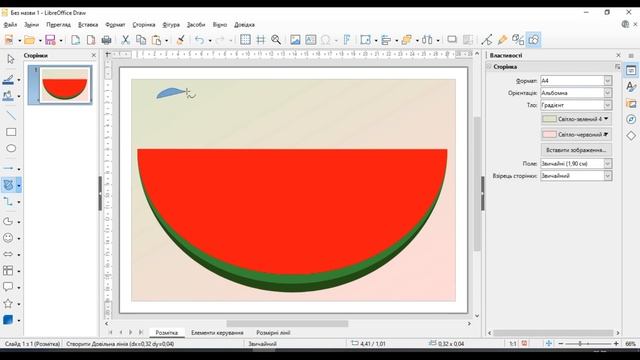Toggle Helplines While Moving icon
The height and width of the screenshot is (360, 640).
click(x=261, y=40)
